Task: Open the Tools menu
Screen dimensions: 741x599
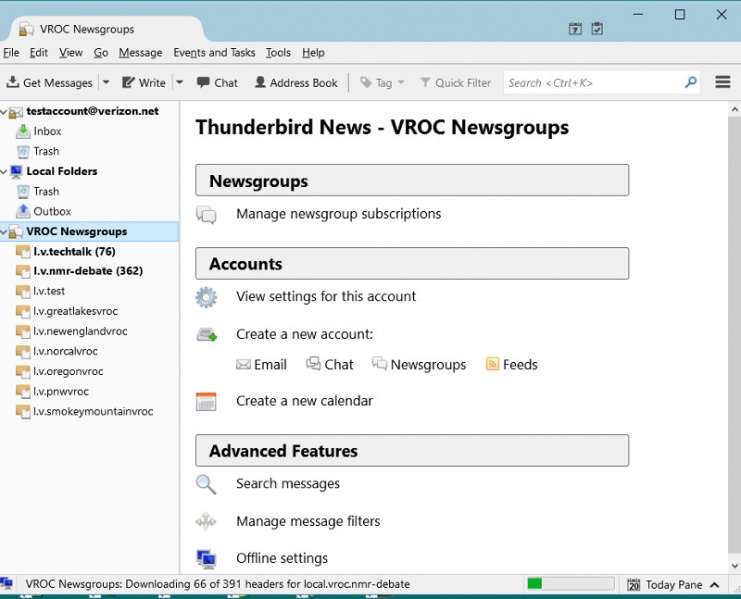Action: 278,52
